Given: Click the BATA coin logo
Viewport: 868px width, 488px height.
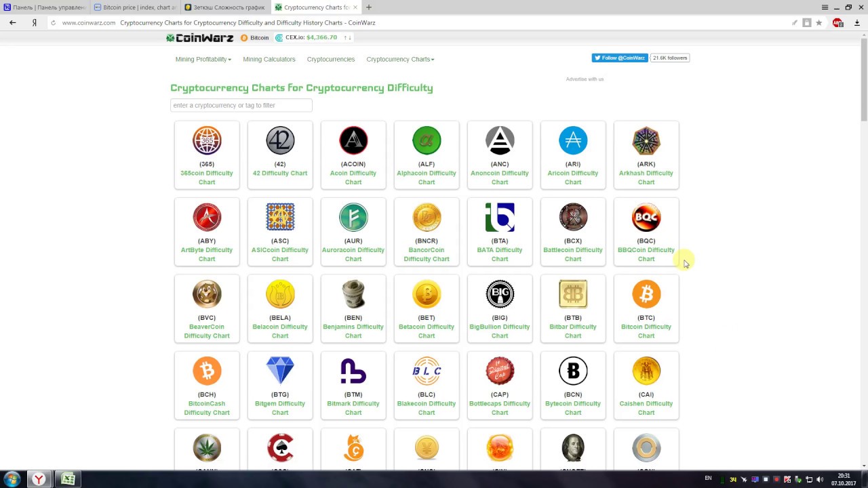Looking at the screenshot, I should tap(500, 218).
